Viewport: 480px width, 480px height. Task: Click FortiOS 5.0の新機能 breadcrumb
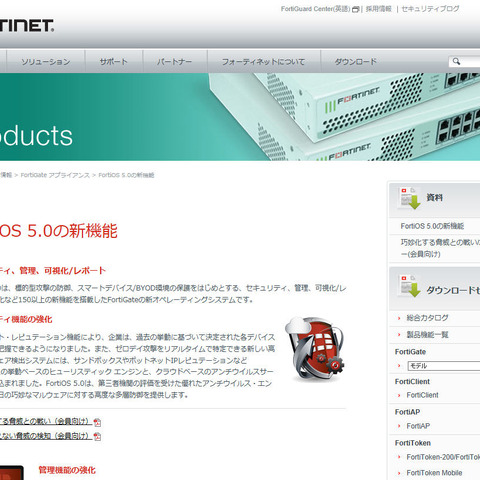(126, 175)
